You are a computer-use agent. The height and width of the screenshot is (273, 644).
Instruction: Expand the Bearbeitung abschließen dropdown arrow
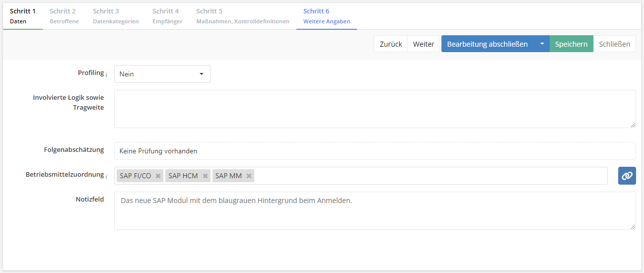(542, 44)
